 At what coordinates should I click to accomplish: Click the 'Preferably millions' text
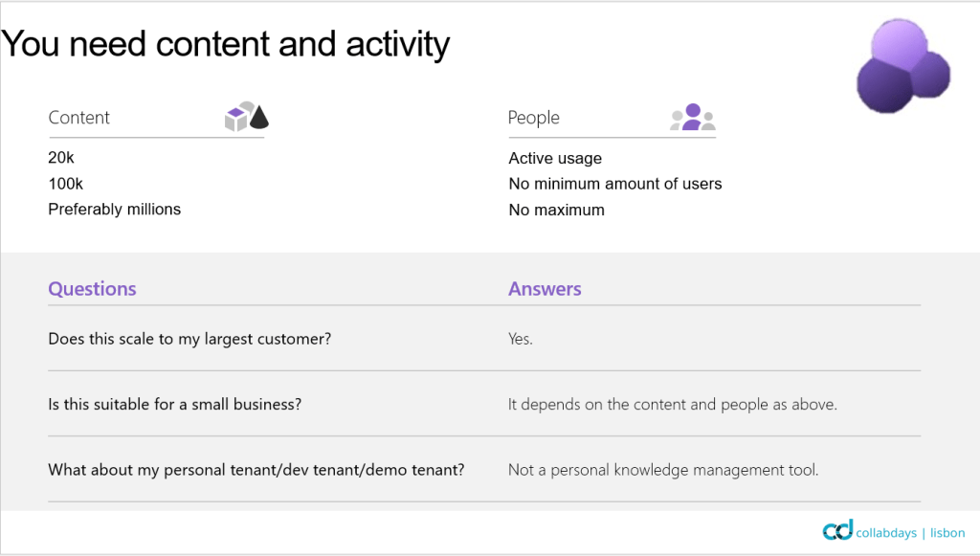[114, 209]
